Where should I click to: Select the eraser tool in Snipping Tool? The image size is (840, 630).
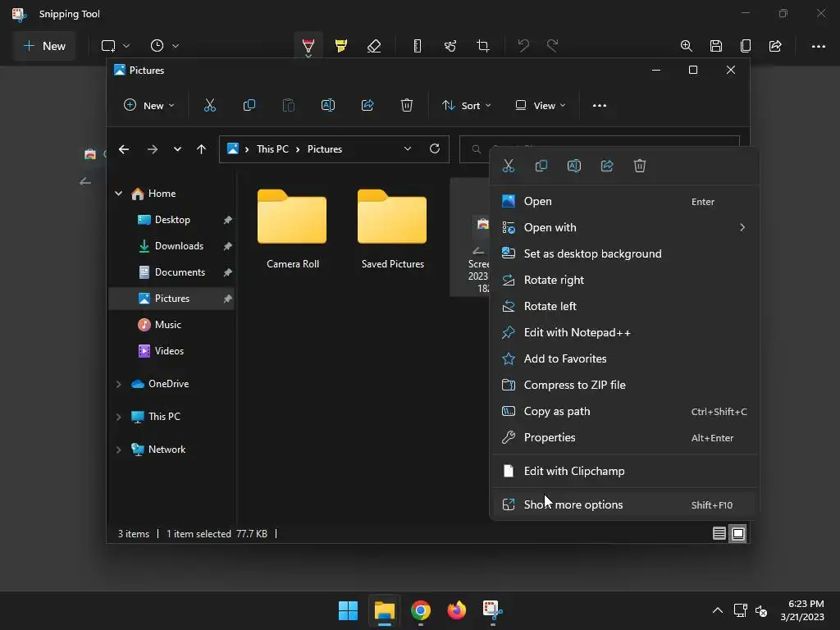374,46
